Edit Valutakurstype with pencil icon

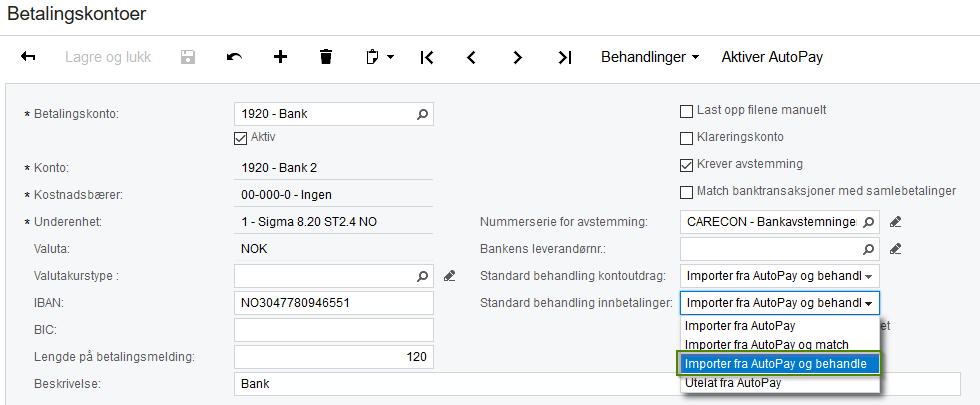(449, 276)
